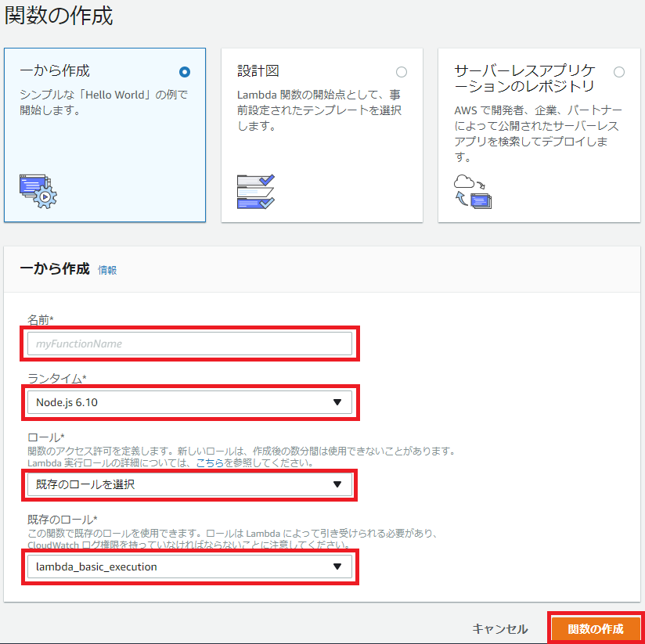Click the orange 関数の作成 button

[596, 629]
